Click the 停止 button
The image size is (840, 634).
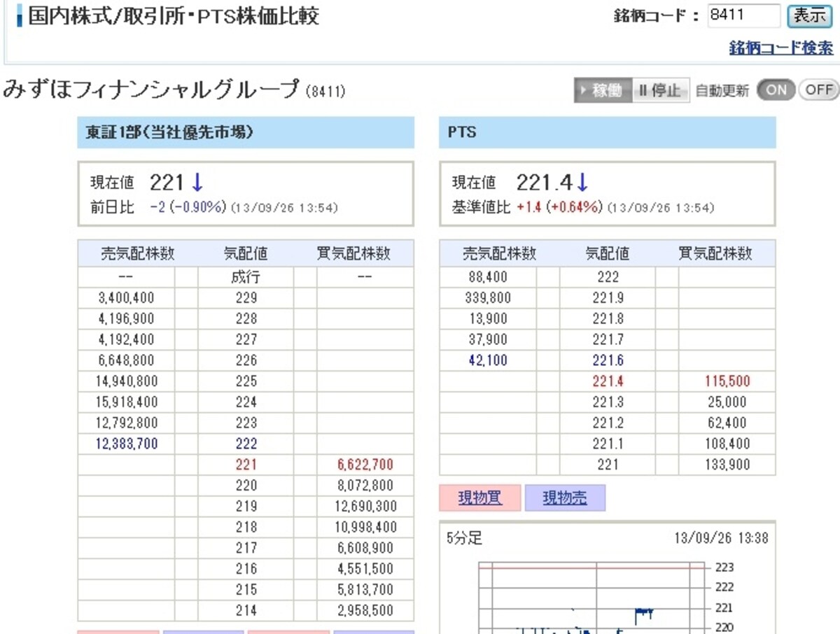point(660,90)
